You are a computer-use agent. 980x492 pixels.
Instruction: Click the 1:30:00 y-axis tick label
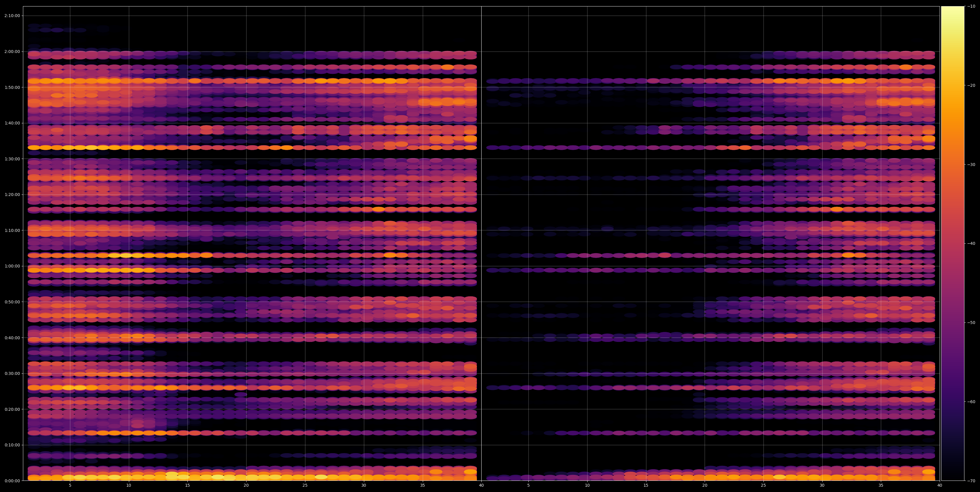point(12,159)
